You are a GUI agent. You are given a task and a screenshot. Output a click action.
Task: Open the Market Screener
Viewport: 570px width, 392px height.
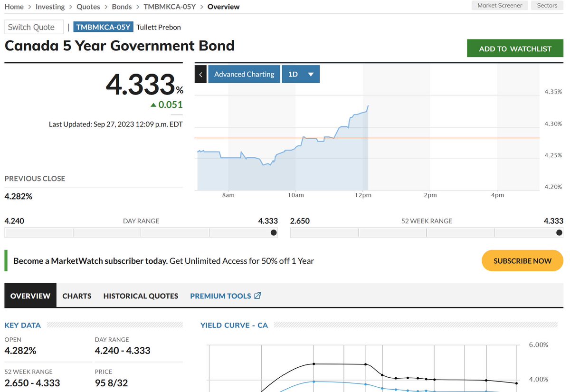499,5
